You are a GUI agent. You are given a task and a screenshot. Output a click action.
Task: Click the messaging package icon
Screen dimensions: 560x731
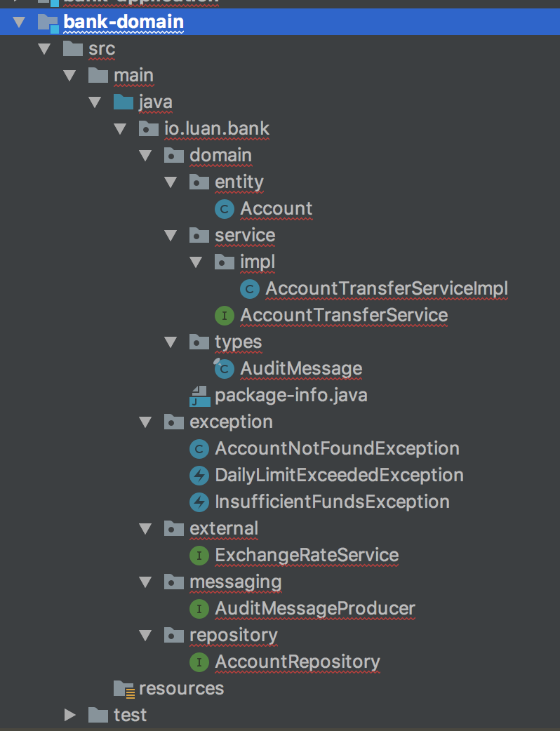click(173, 582)
